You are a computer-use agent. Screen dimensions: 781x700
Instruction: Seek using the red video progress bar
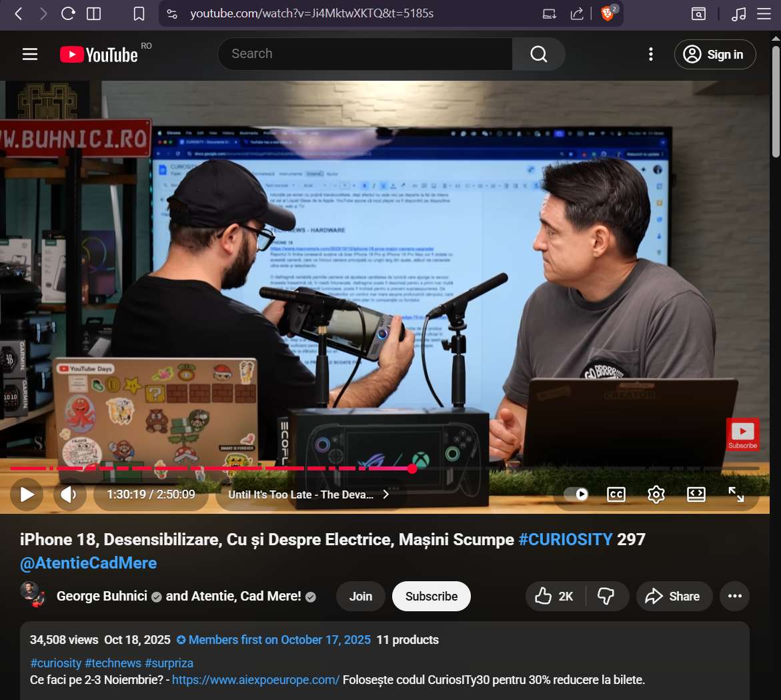click(267, 468)
